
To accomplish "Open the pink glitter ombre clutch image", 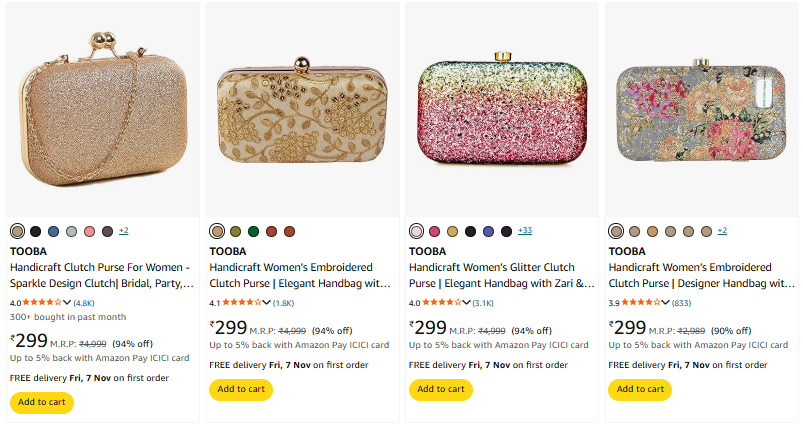I will 500,110.
